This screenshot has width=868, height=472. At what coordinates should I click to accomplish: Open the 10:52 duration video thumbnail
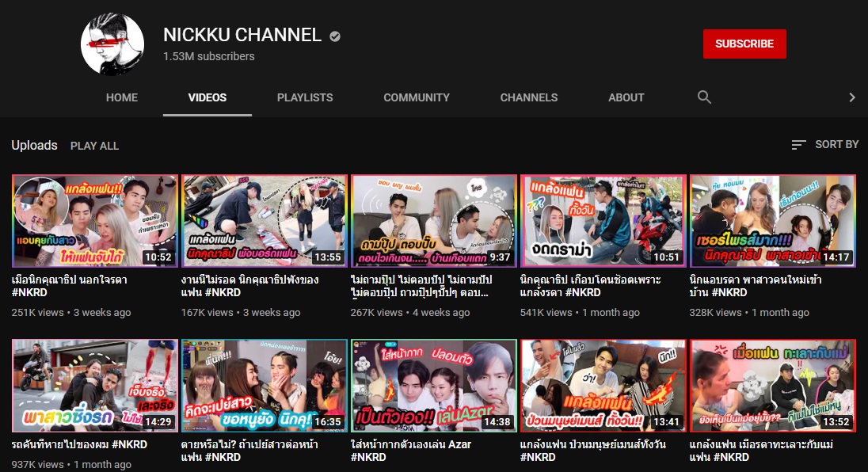pyautogui.click(x=95, y=221)
